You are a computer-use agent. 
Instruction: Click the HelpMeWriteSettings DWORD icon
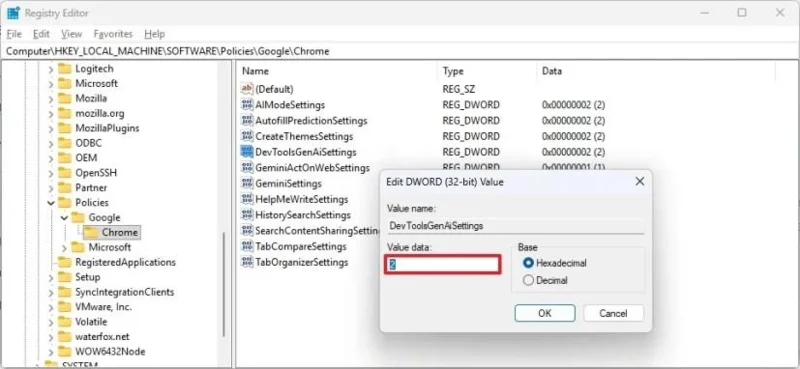click(x=247, y=199)
